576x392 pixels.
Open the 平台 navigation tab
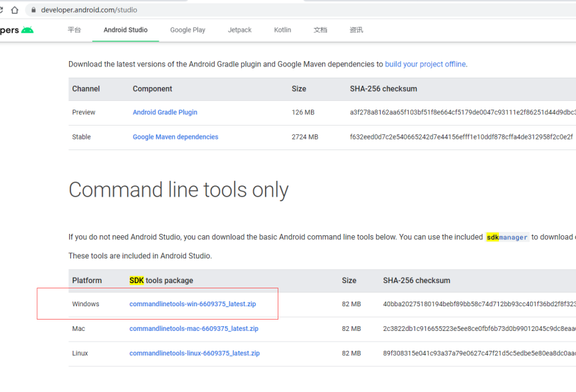coord(74,30)
